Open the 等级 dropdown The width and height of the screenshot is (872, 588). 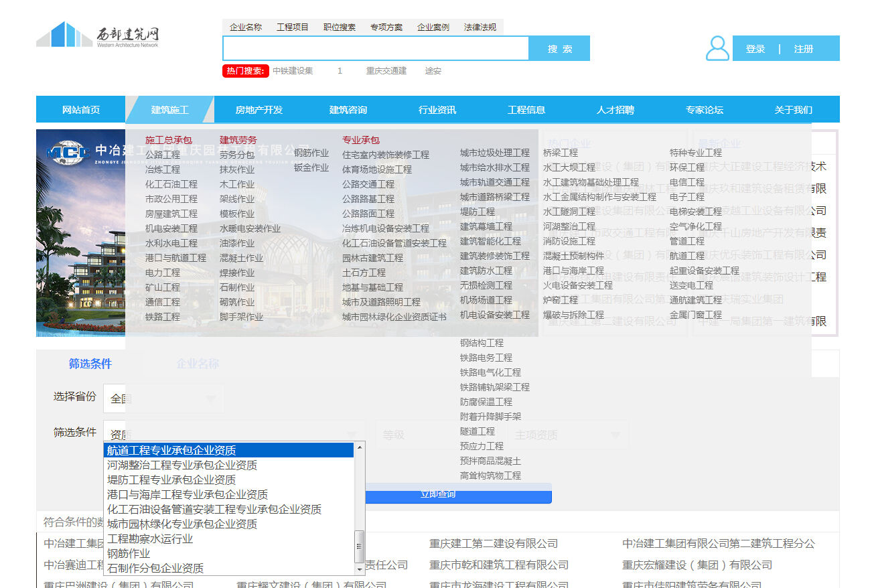click(x=437, y=435)
